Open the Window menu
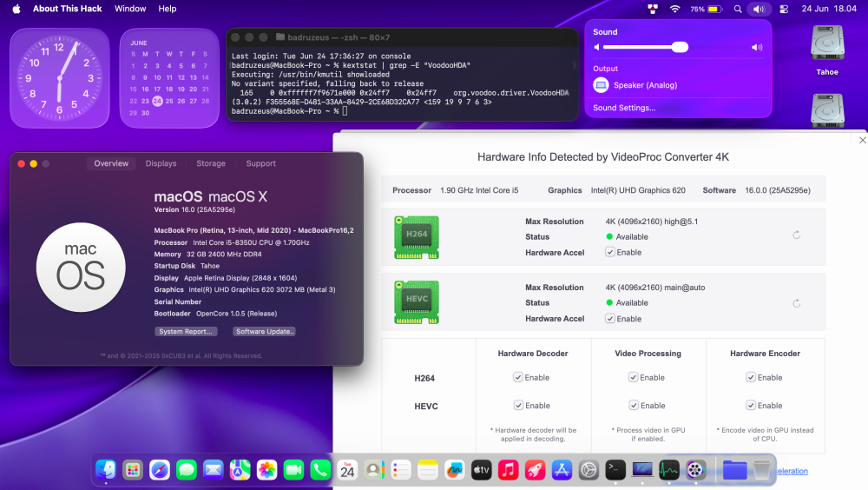The width and height of the screenshot is (868, 490). pyautogui.click(x=130, y=9)
